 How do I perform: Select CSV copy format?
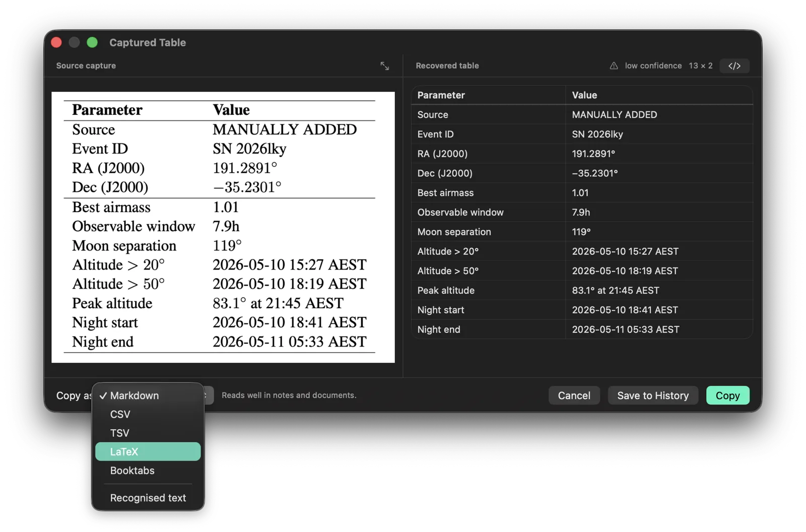click(148, 414)
